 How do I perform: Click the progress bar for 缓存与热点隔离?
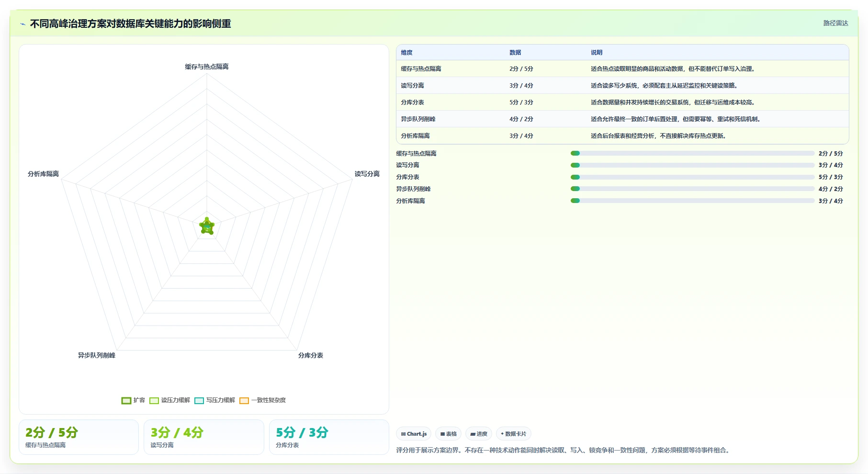click(x=692, y=153)
